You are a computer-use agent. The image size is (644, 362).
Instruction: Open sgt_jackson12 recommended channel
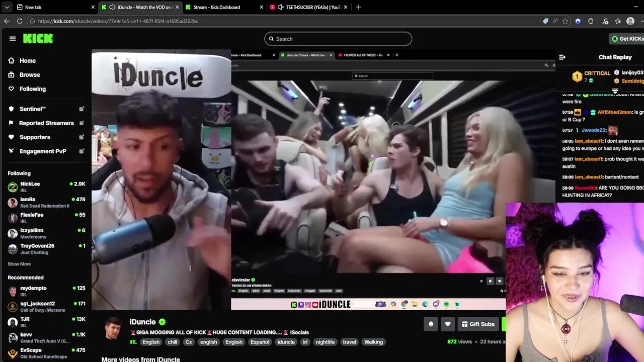pyautogui.click(x=46, y=307)
